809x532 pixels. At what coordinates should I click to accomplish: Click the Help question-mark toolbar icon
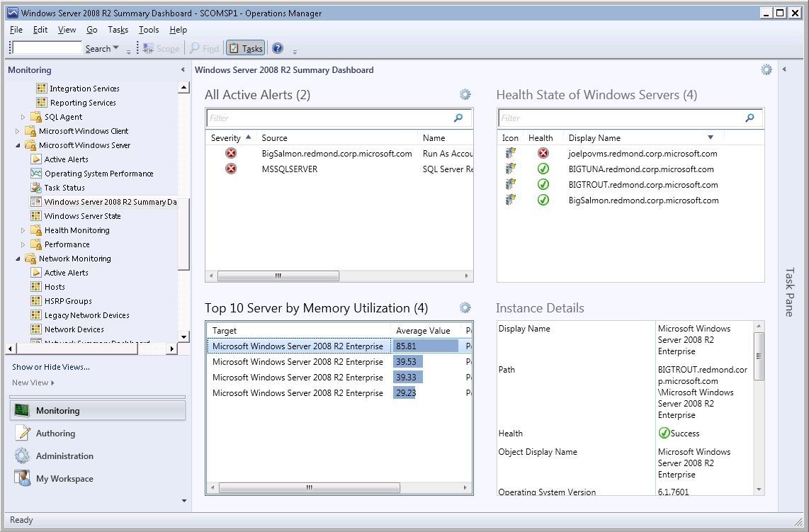coord(277,48)
